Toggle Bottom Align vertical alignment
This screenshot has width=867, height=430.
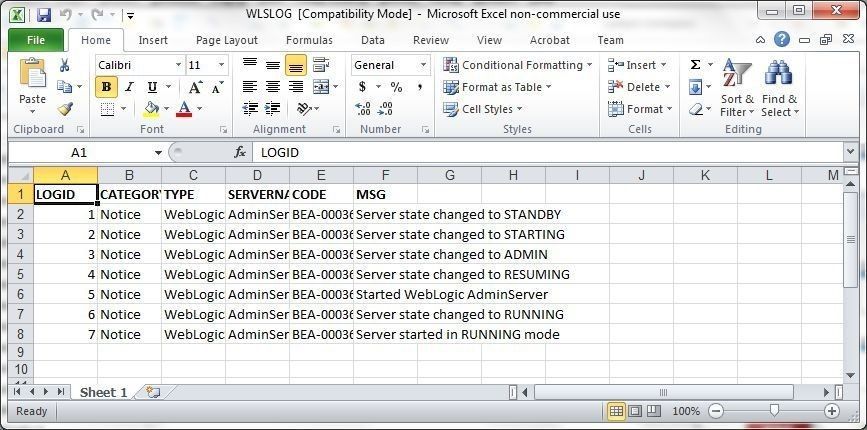tap(296, 65)
